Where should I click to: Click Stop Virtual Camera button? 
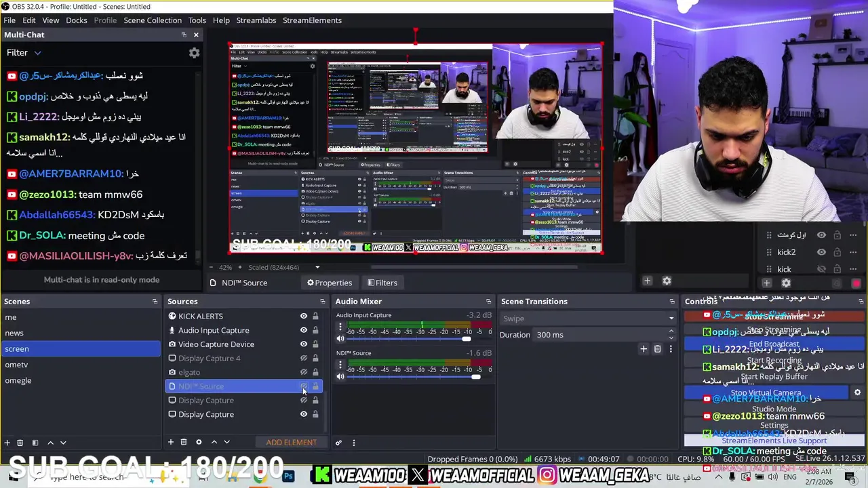[x=766, y=392]
